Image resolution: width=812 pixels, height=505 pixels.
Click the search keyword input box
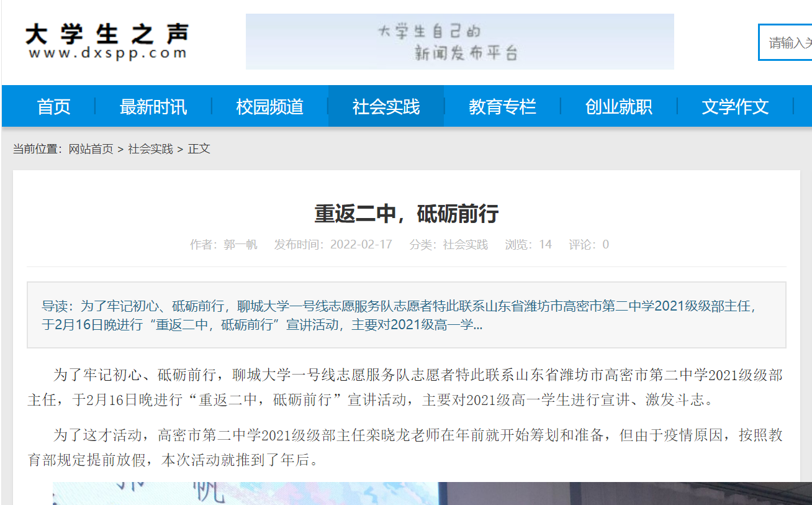(788, 42)
